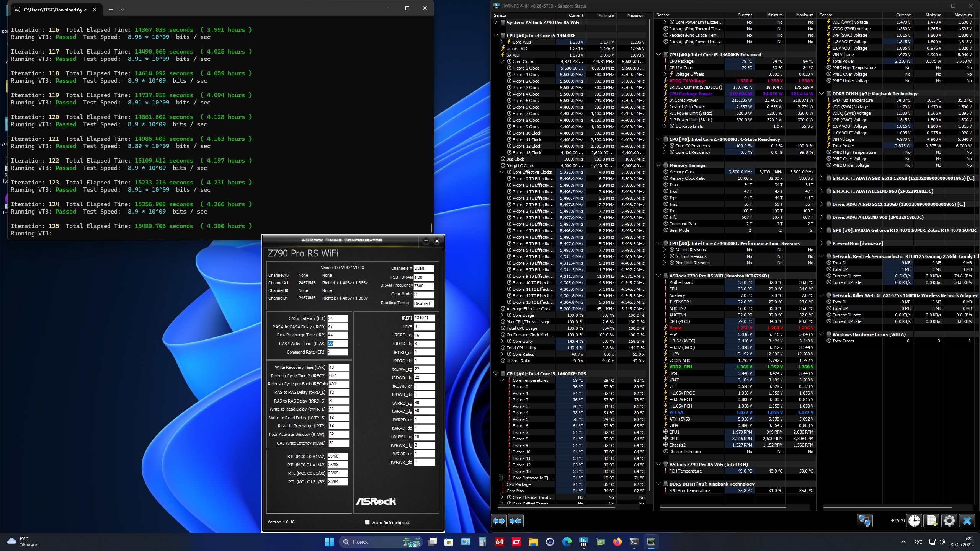Open AIDA64 icon in the taskbar
Image resolution: width=980 pixels, height=551 pixels.
[499, 542]
